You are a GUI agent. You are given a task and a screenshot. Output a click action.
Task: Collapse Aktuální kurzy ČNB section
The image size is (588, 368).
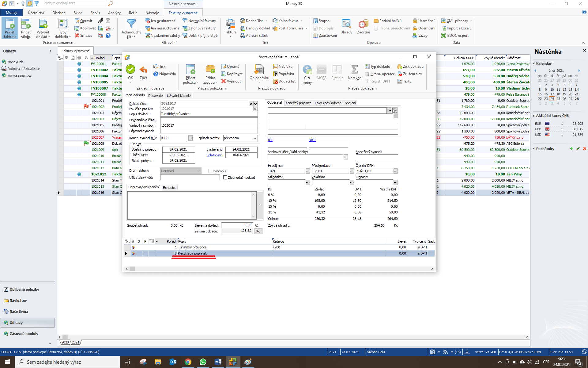(534, 116)
